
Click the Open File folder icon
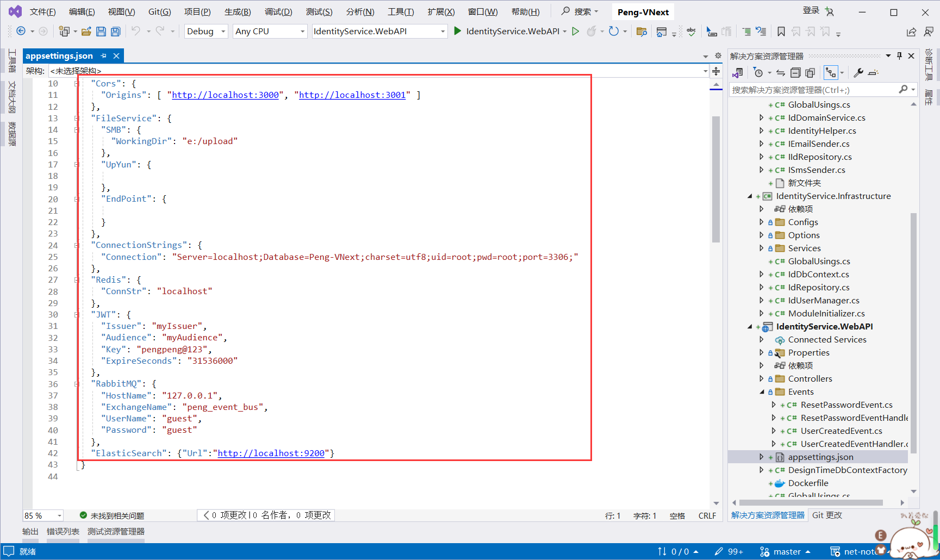[x=86, y=32]
